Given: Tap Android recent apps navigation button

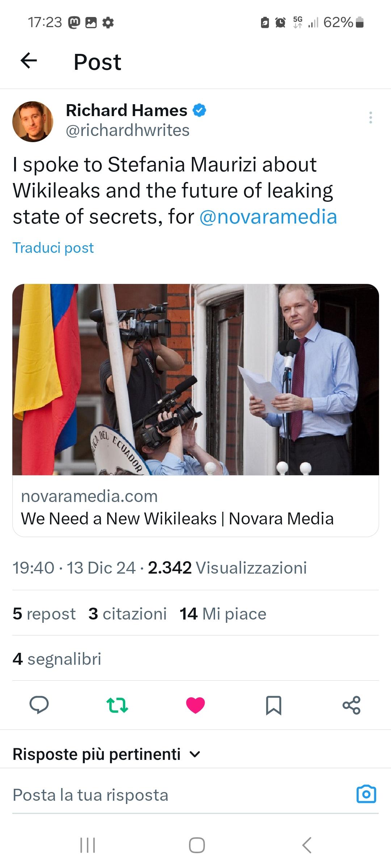Looking at the screenshot, I should (88, 845).
